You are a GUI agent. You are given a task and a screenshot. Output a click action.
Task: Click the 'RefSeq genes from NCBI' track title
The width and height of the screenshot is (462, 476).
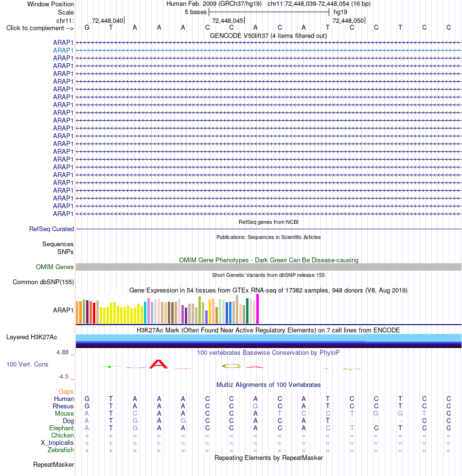click(268, 222)
